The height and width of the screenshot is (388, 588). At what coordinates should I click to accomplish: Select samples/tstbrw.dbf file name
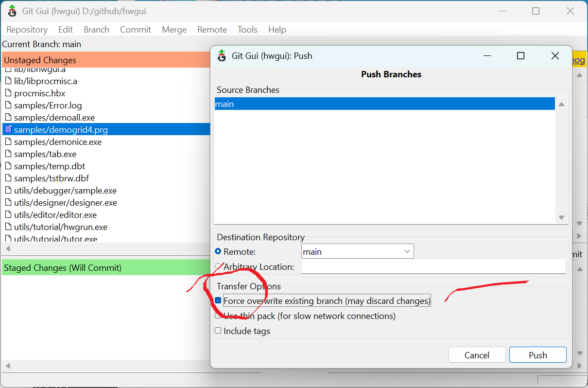52,178
